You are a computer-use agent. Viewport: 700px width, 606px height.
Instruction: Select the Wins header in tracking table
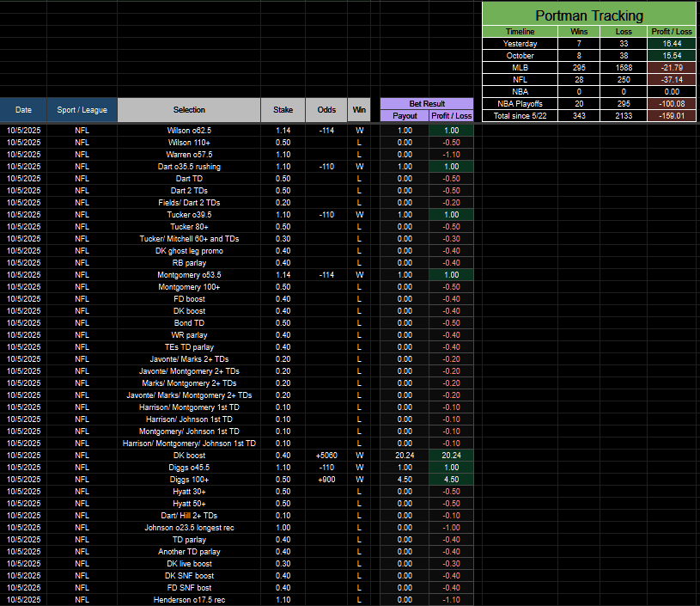579,31
